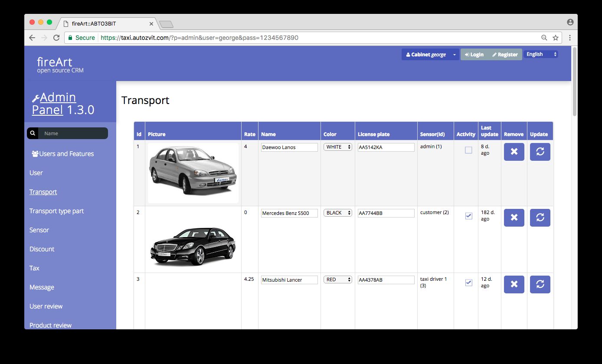Expand the English language selector
The width and height of the screenshot is (602, 364).
click(541, 54)
